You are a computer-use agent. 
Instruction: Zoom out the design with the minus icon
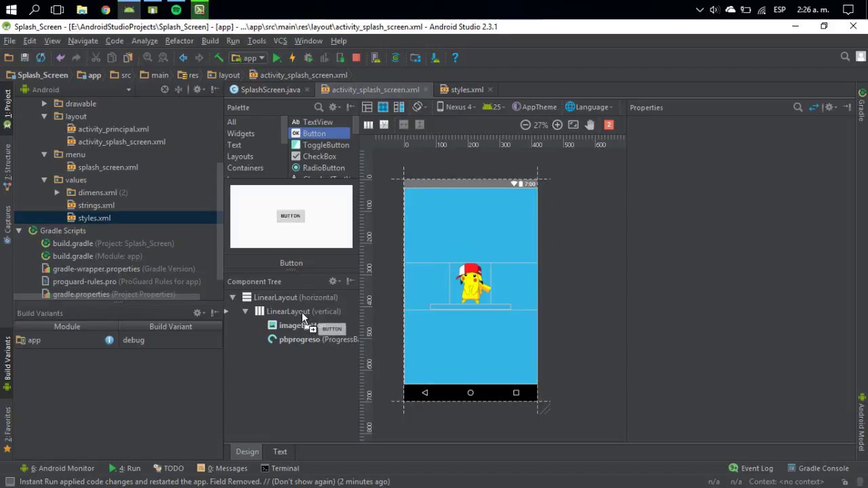click(x=526, y=125)
